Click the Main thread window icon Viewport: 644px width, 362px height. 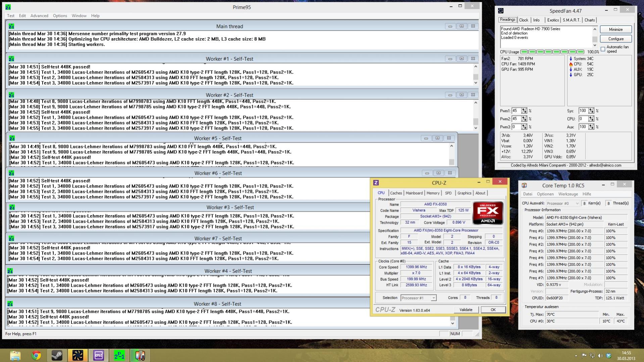[x=11, y=26]
